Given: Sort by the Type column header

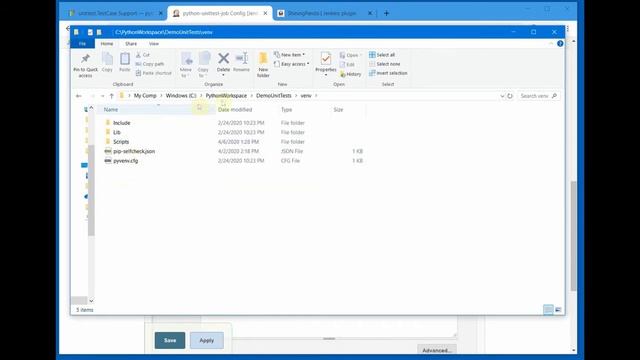Looking at the screenshot, I should point(287,110).
